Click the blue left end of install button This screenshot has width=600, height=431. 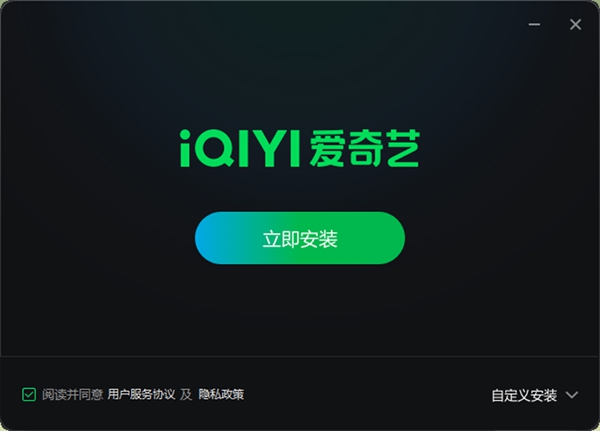point(214,238)
